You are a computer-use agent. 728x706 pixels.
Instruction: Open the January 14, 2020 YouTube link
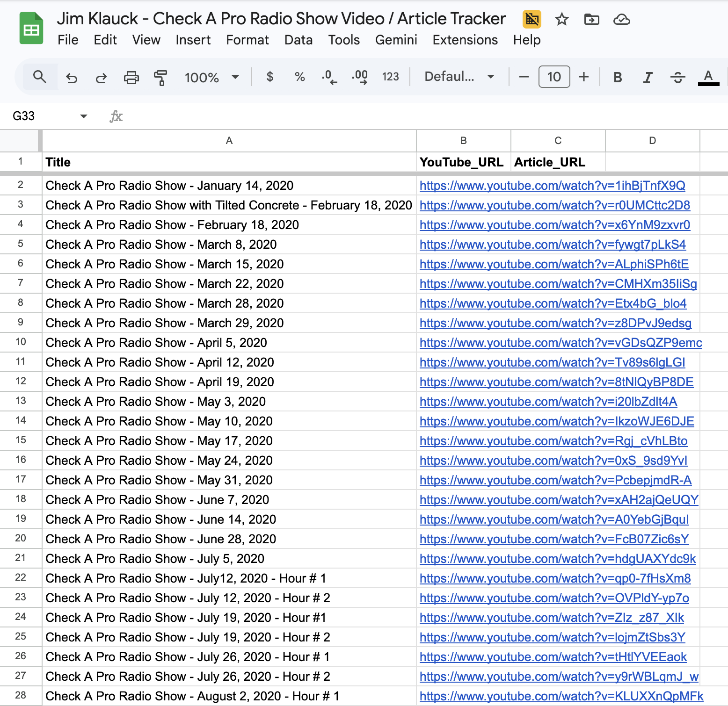[x=552, y=186]
